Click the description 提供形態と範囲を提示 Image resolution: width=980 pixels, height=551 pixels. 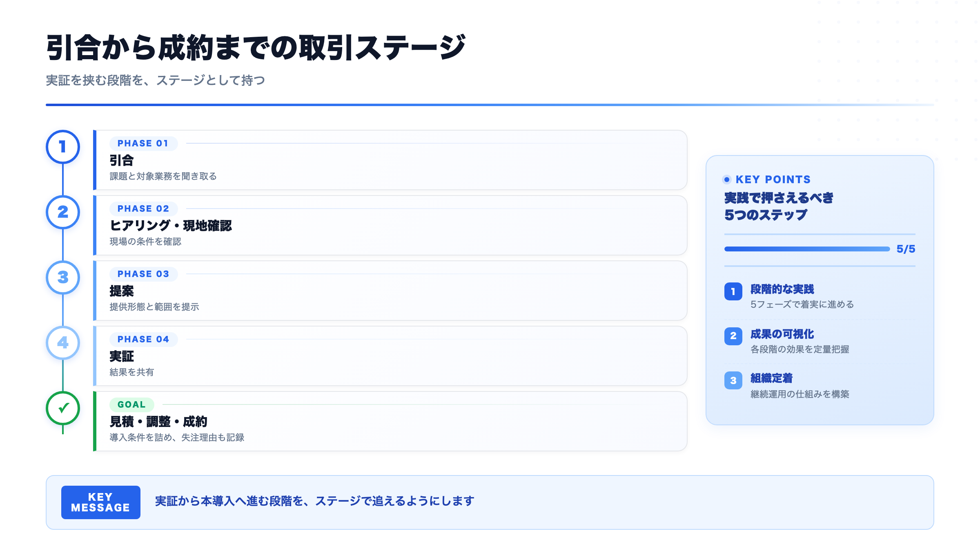click(154, 307)
